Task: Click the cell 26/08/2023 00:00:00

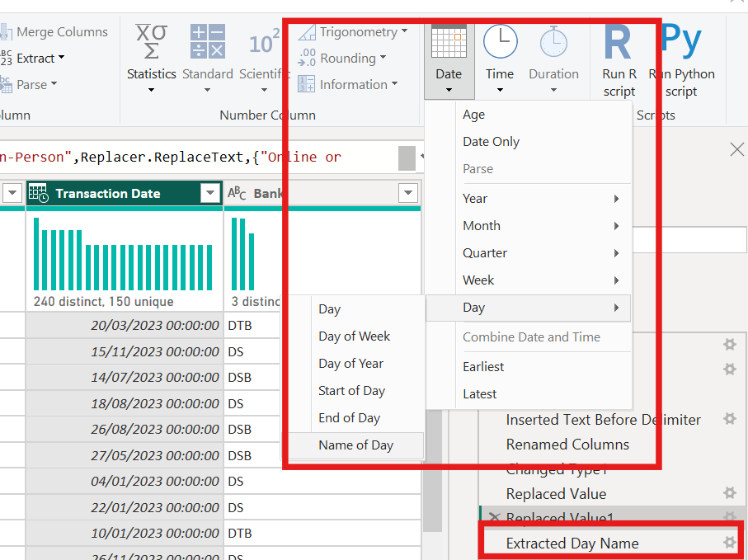Action: click(x=125, y=430)
